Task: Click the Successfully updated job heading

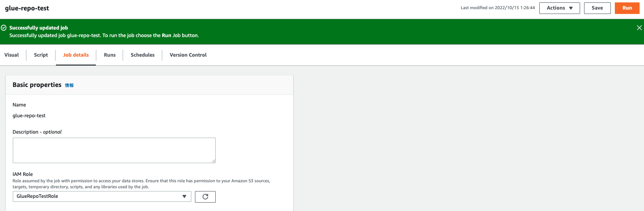Action: 39,28
